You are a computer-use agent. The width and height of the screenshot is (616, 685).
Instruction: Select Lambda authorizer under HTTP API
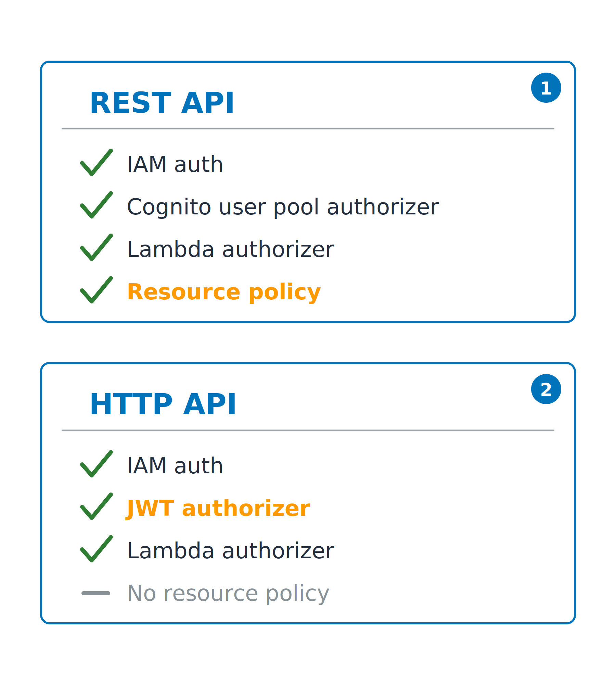(x=230, y=551)
